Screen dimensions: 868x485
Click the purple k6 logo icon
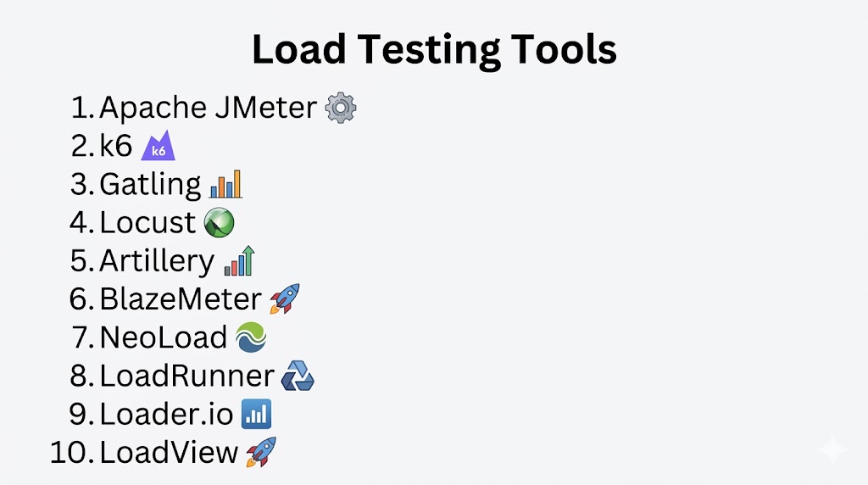pyautogui.click(x=158, y=146)
